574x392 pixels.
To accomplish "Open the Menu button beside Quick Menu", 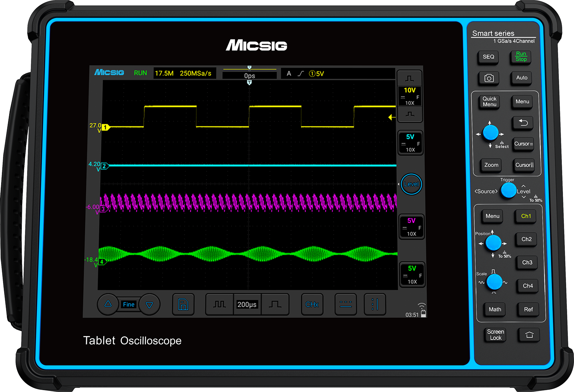I will (522, 102).
